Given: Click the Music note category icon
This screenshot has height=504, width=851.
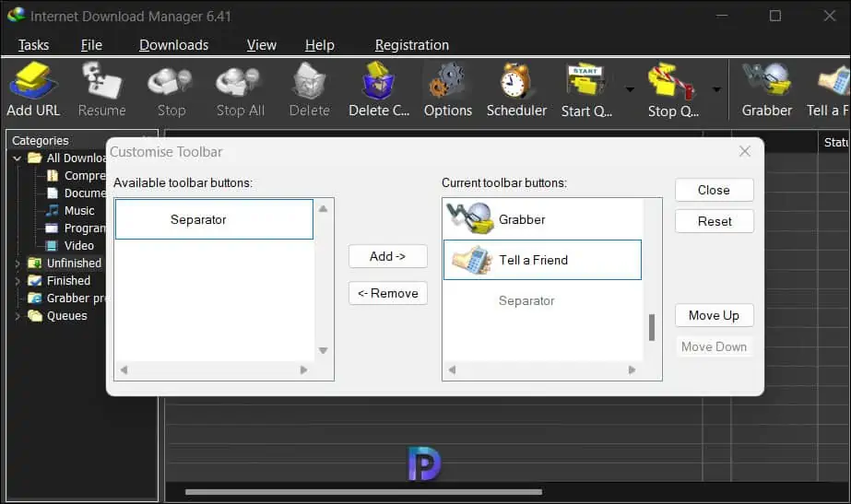Looking at the screenshot, I should coord(53,210).
